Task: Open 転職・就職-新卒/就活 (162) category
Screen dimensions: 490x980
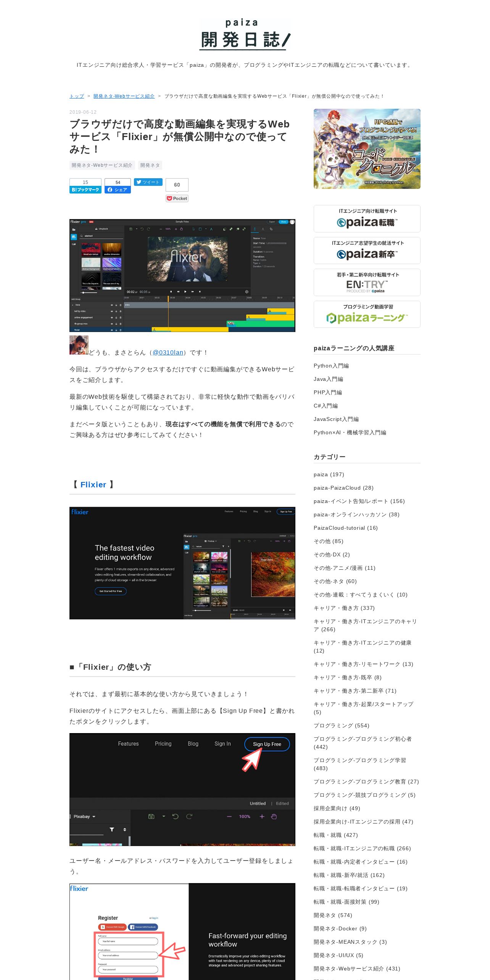Action: (x=349, y=875)
